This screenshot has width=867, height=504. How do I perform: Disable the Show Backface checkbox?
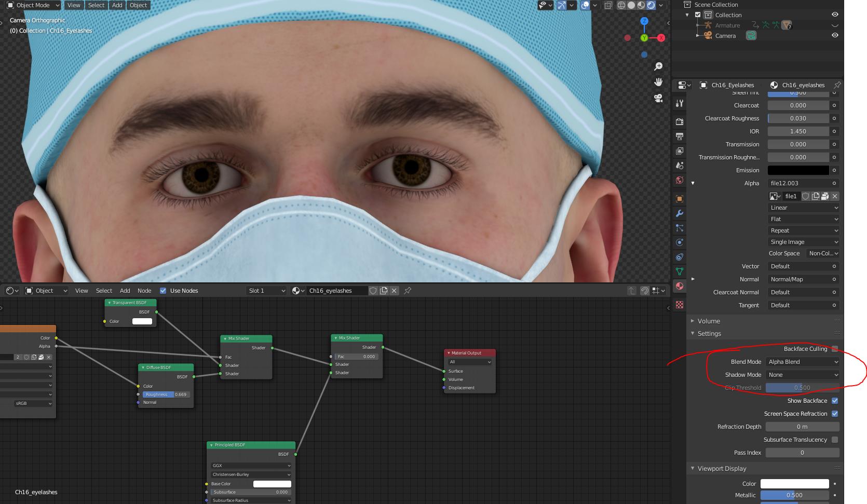click(x=835, y=401)
